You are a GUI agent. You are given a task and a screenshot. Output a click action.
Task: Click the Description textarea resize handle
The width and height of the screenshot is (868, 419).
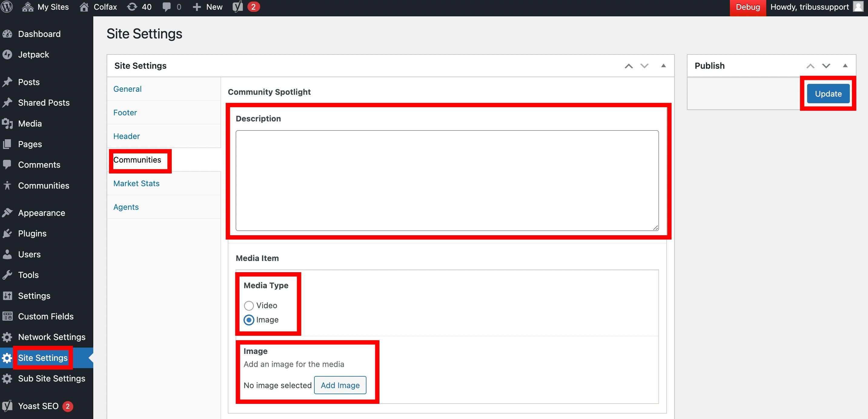pos(655,228)
